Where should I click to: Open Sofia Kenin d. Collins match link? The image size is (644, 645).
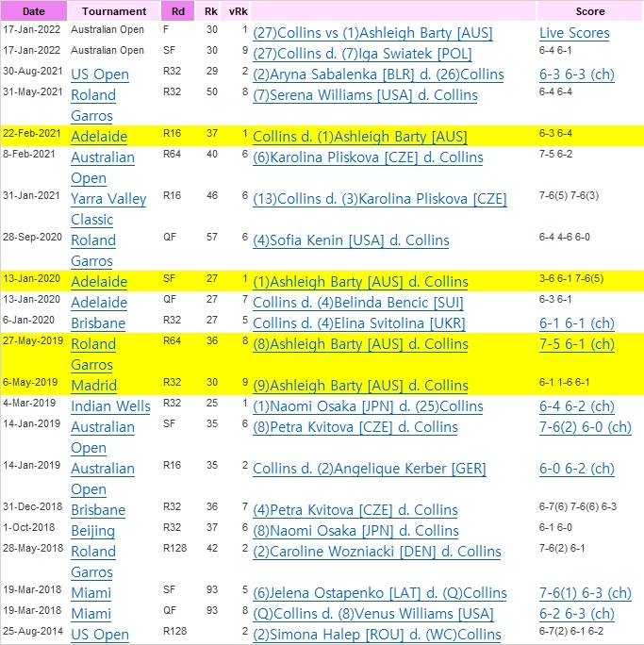(351, 240)
